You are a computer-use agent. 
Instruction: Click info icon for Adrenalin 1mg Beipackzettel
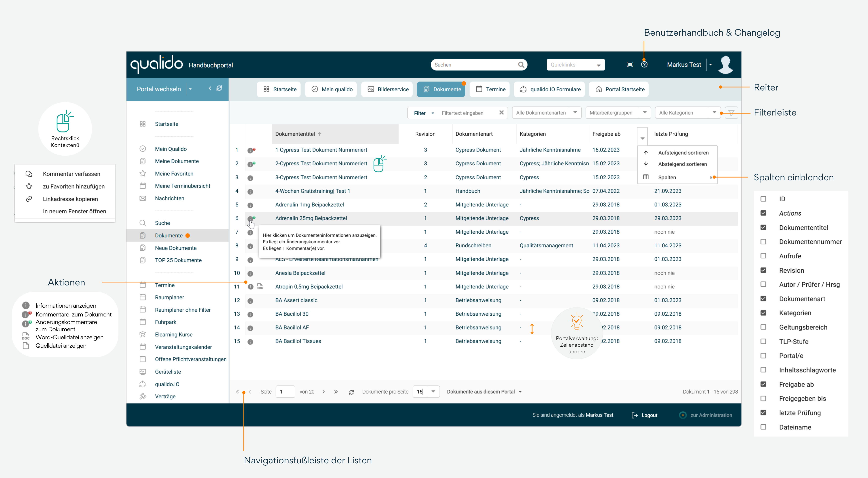coord(250,205)
